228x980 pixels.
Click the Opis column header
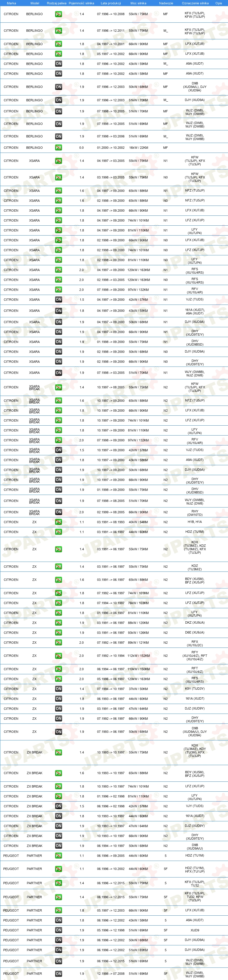[x=218, y=3]
